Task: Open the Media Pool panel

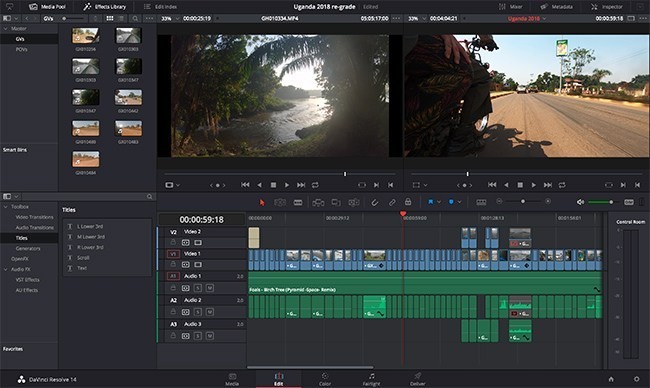Action: point(47,7)
